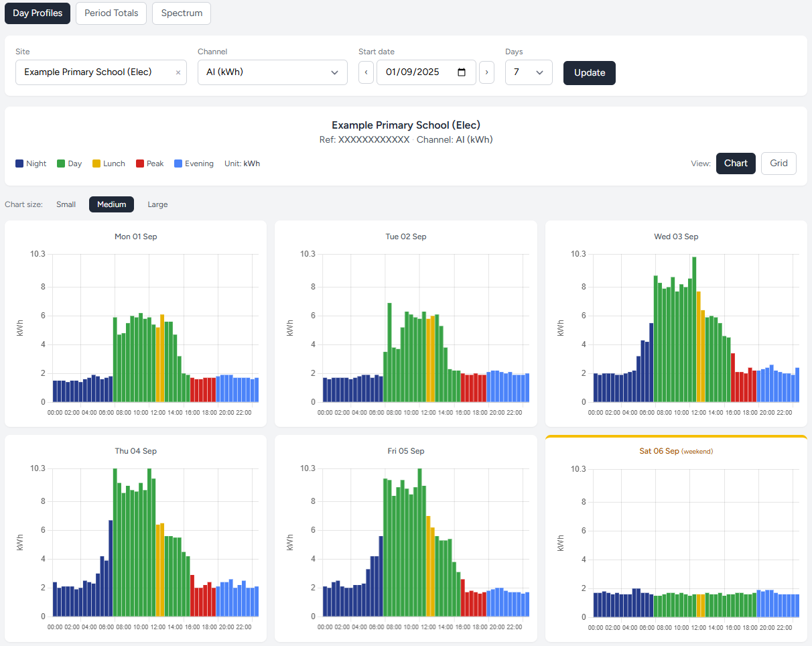812x646 pixels.
Task: Click the Wed 03 Sep chart title
Action: [x=676, y=237]
